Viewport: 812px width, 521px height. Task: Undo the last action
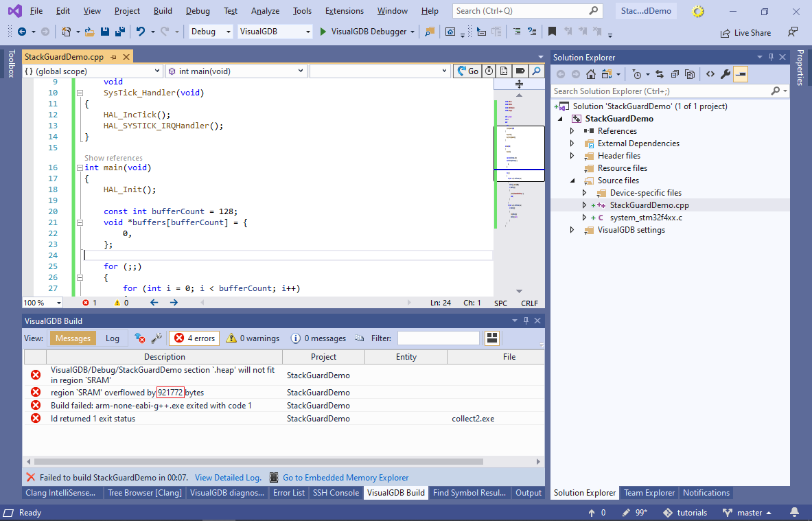[140, 32]
